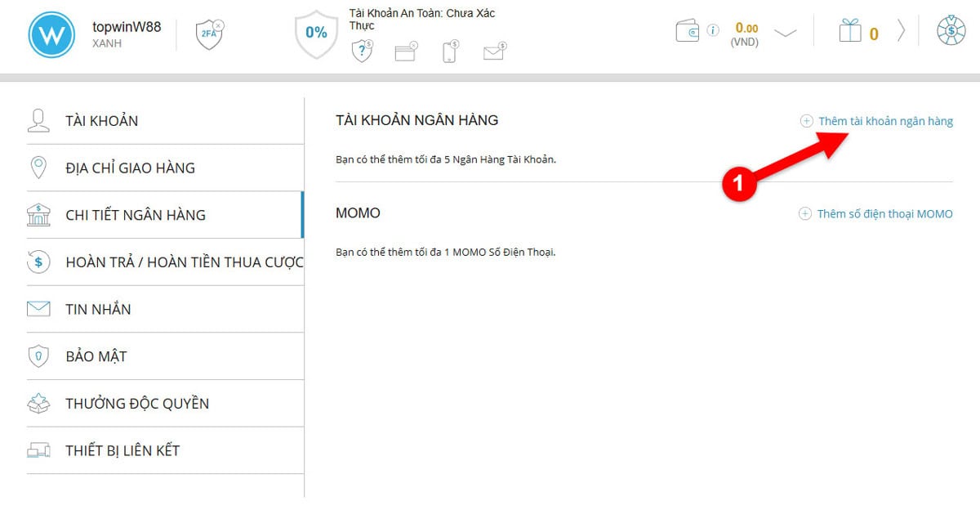The width and height of the screenshot is (980, 519).
Task: Click the TÀI KHOẢN NGÂN HÀNG heading
Action: click(x=416, y=120)
